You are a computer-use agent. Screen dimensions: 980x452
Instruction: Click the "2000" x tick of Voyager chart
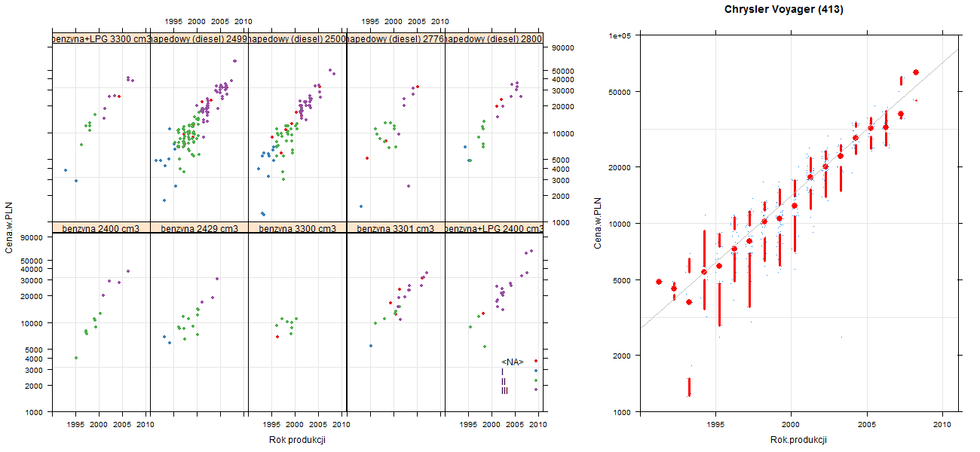click(x=791, y=425)
